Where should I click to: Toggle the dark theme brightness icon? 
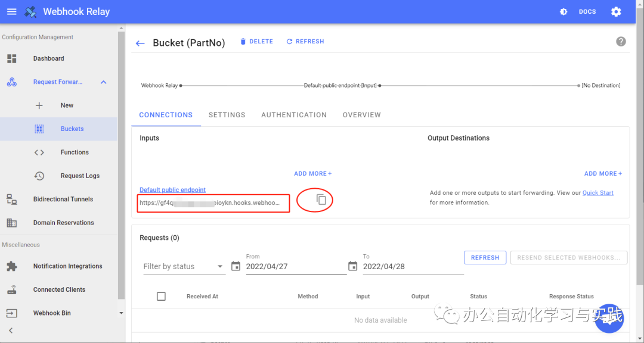pyautogui.click(x=563, y=12)
